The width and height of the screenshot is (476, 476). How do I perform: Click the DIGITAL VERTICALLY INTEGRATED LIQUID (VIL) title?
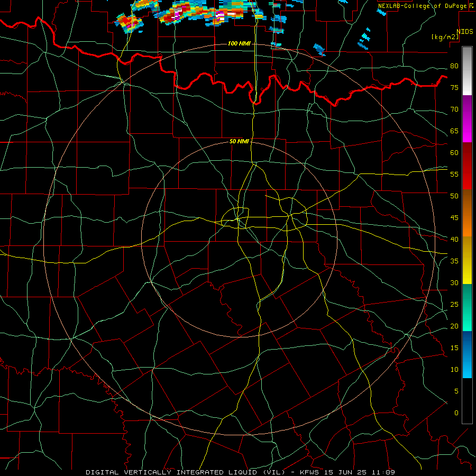pos(185,472)
